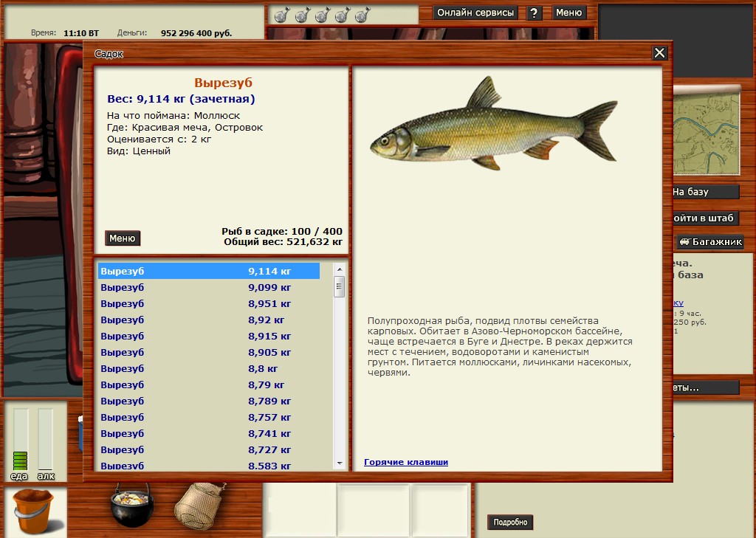
Task: Click the еда hunger level bar
Action: pyautogui.click(x=20, y=439)
